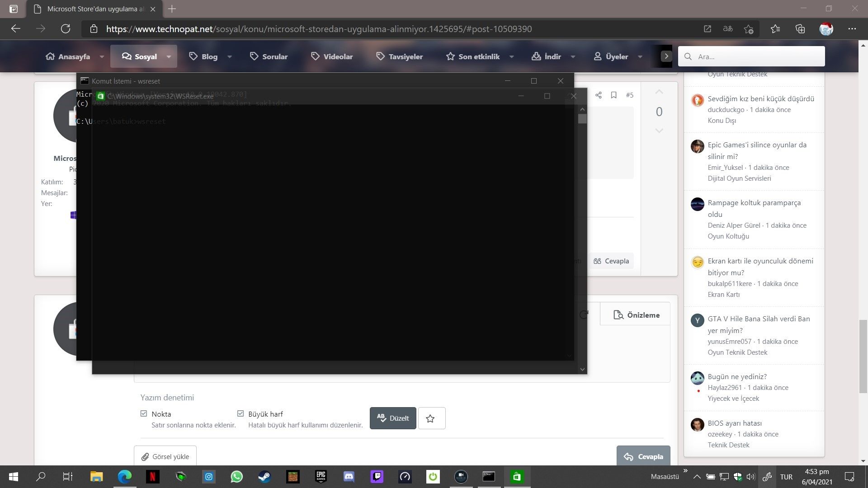Bookmark post #5 with the bookmark icon
868x488 pixels.
click(613, 95)
